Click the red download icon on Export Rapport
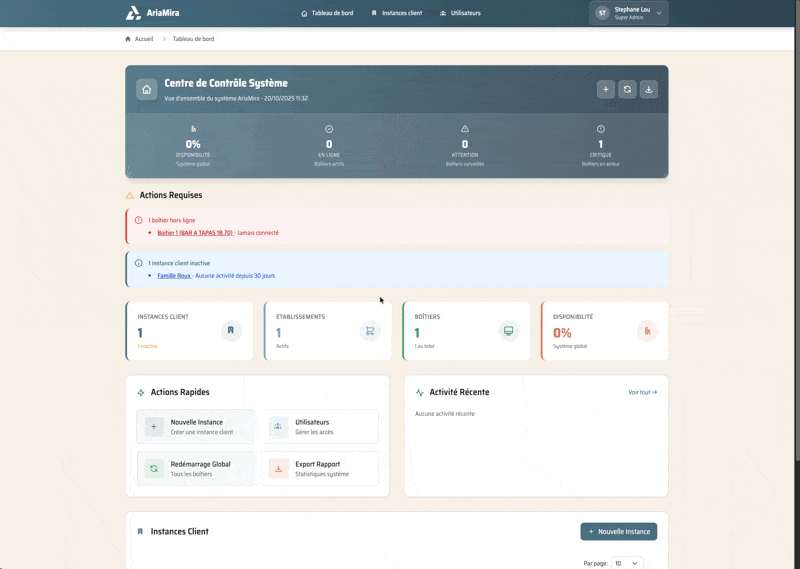 [x=278, y=468]
